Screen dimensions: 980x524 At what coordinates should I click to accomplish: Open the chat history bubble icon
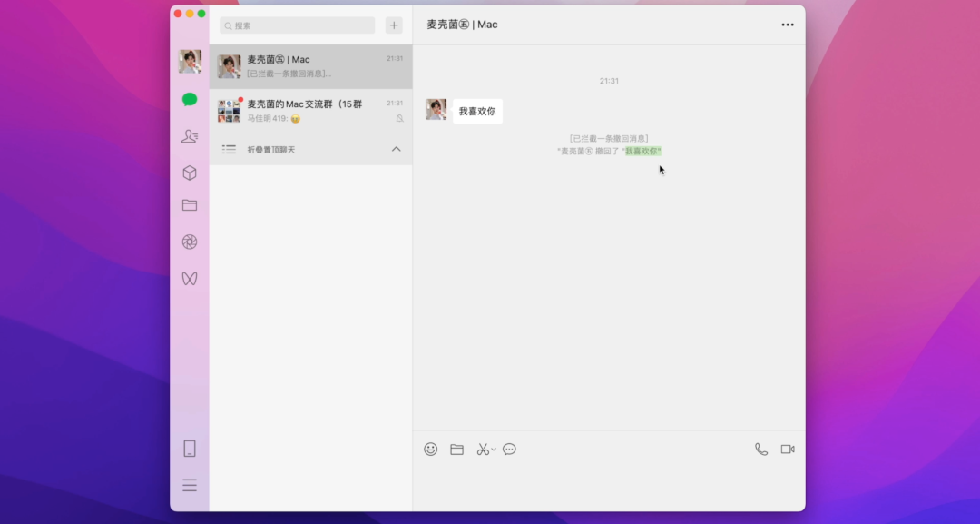[509, 449]
